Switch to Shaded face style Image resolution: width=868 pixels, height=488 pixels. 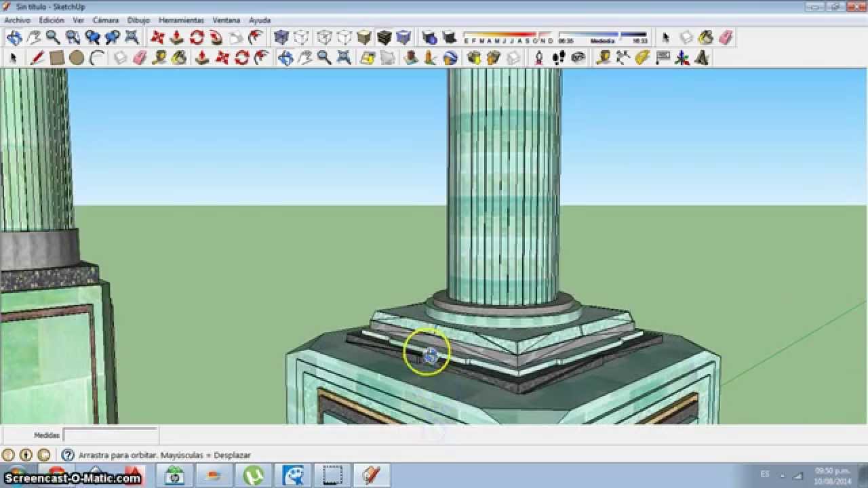click(364, 37)
